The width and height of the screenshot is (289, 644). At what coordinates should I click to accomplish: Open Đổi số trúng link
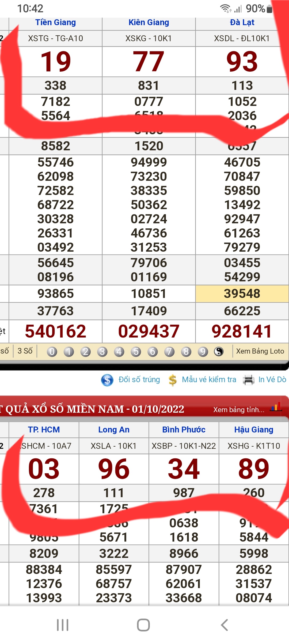(139, 379)
